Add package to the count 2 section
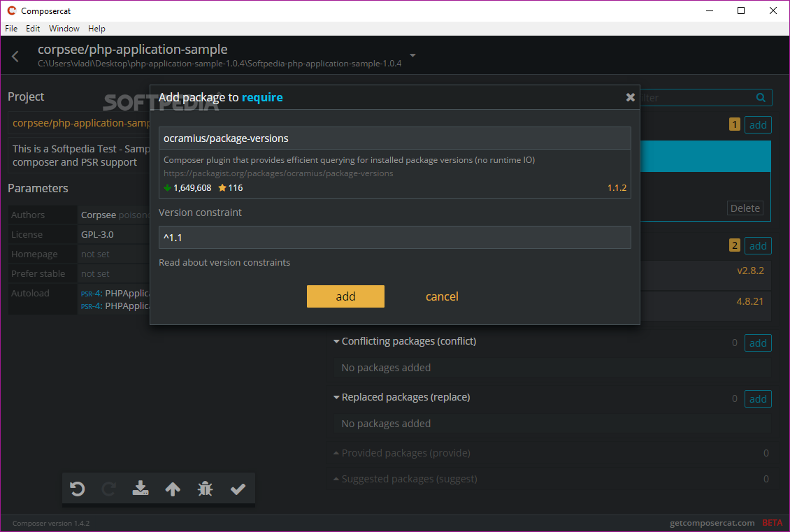Viewport: 790px width, 532px height. [x=758, y=246]
